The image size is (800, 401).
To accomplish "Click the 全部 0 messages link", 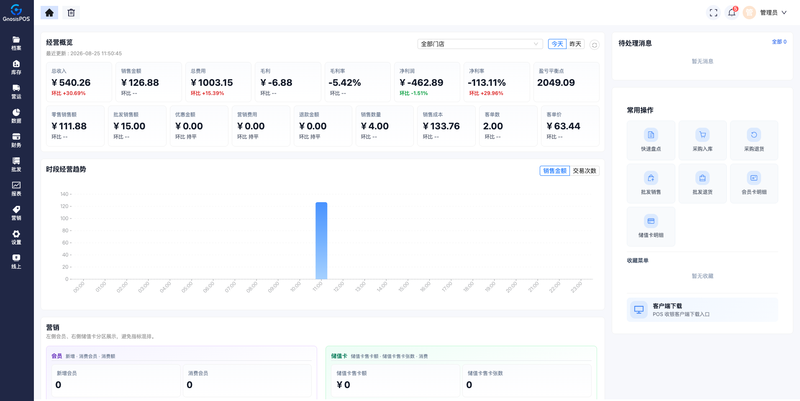I will (x=779, y=42).
